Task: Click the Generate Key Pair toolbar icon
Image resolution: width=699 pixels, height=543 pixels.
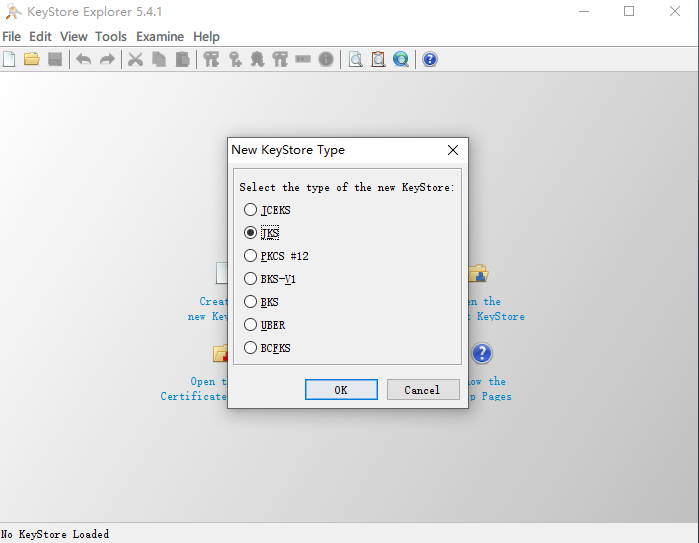Action: click(x=211, y=59)
